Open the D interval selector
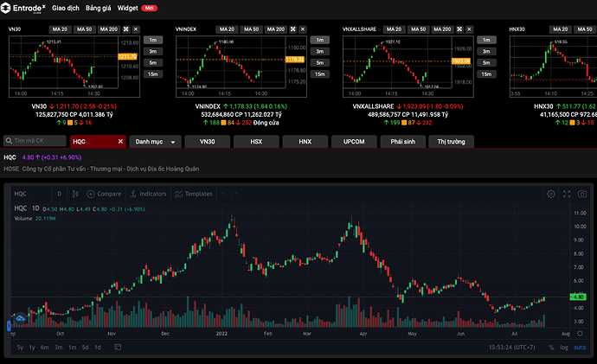 pyautogui.click(x=59, y=194)
